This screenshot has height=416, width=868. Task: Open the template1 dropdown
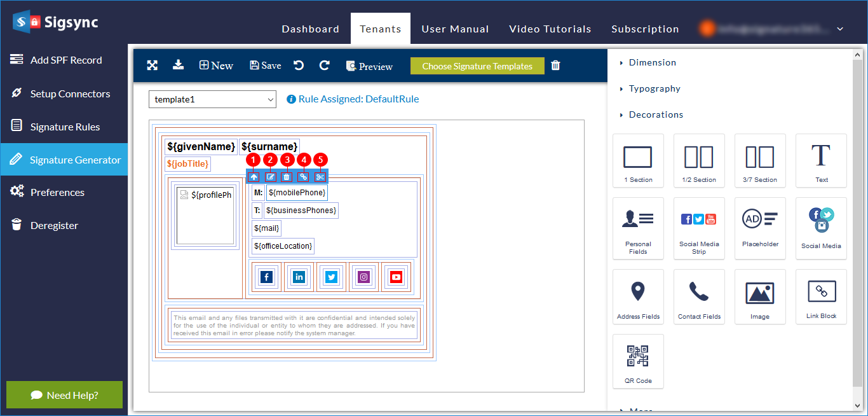coord(212,99)
